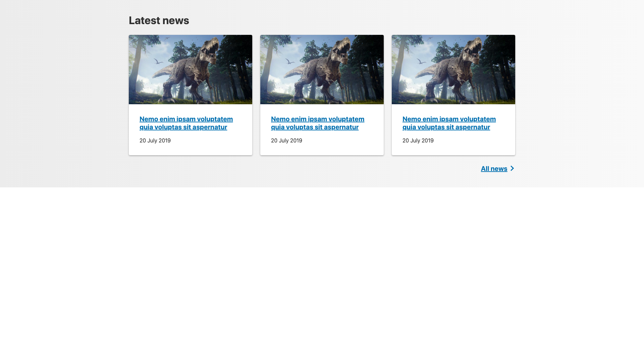
Task: Click the right-arrow icon after All news
Action: 512,169
